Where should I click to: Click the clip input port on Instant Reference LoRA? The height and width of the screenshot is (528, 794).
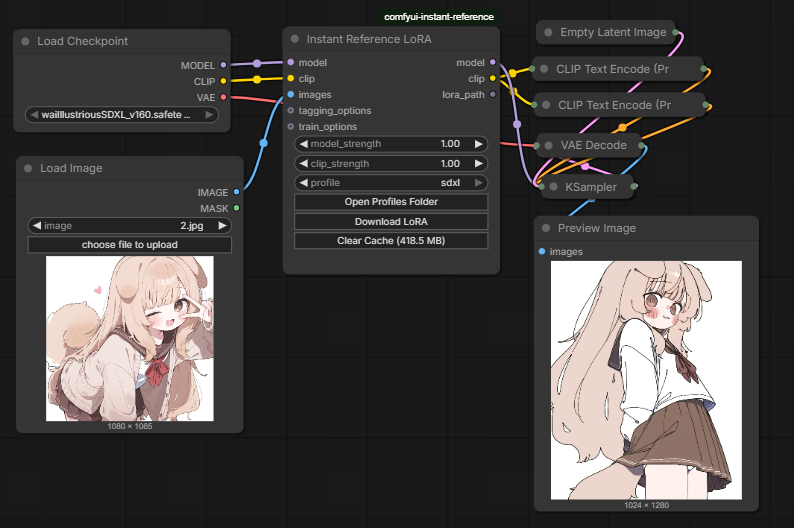(291, 78)
